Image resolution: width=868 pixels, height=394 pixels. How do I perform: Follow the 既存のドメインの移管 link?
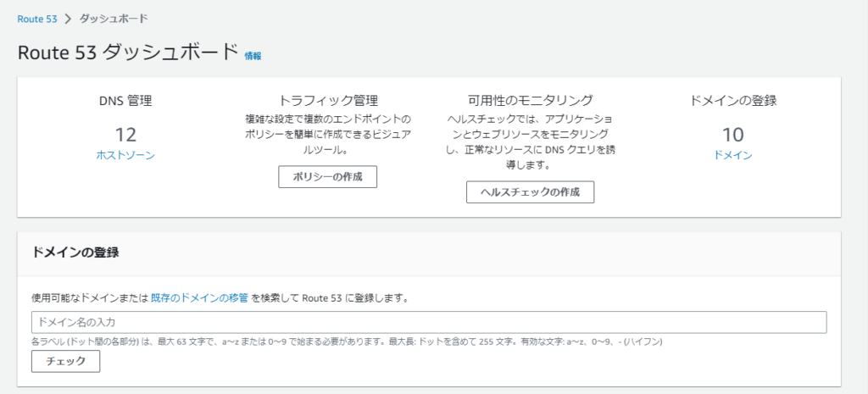point(199,297)
